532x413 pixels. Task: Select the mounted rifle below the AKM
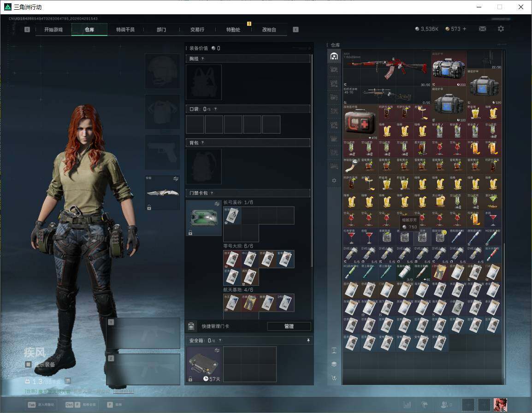click(x=387, y=96)
